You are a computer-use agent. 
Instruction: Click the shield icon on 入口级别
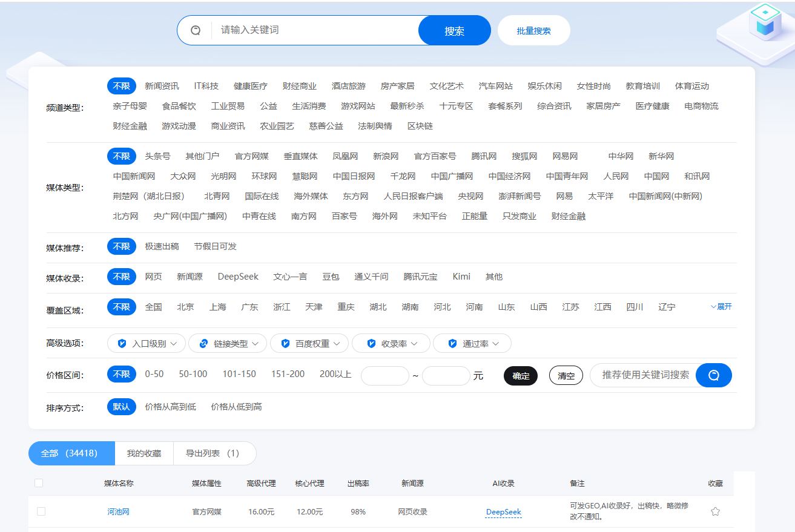(122, 343)
